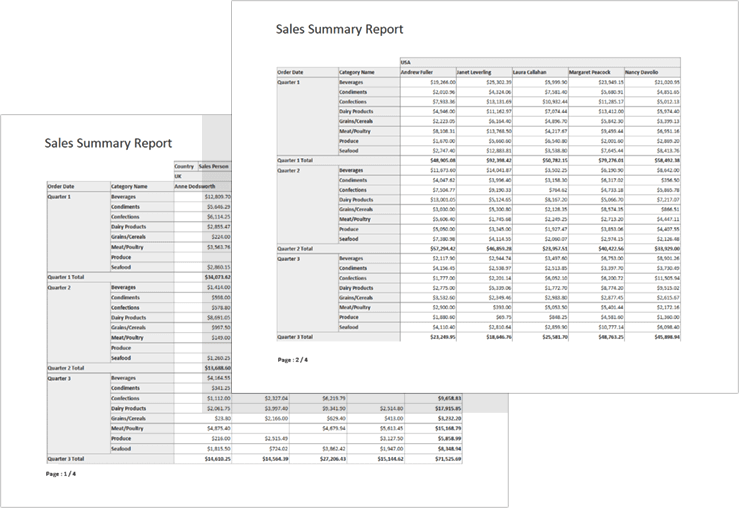This screenshot has width=739, height=508.
Task: Click the "Andrew Fuller" column header
Action: coord(428,72)
